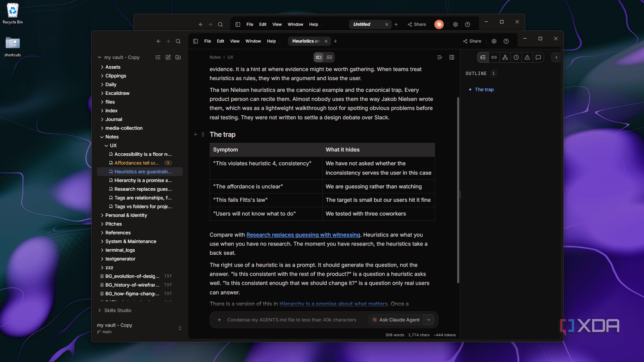Click the new folder icon beside vault name
Viewport: 644px width, 362px height.
[178, 57]
